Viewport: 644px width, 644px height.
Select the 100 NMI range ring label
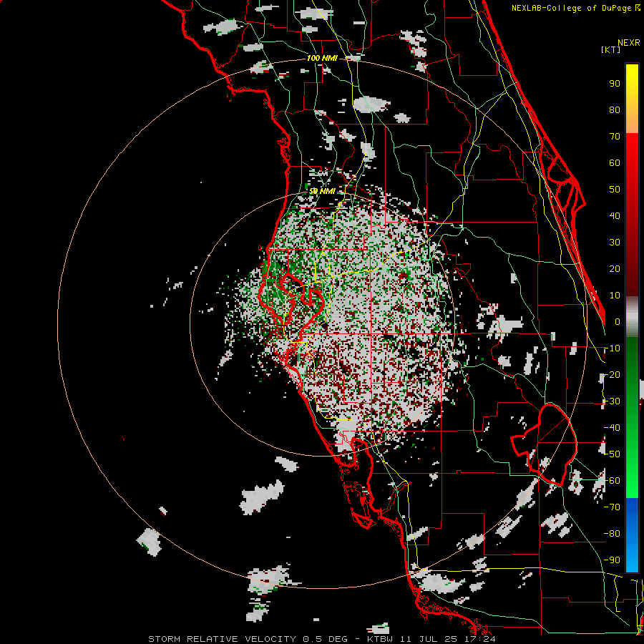tap(322, 58)
